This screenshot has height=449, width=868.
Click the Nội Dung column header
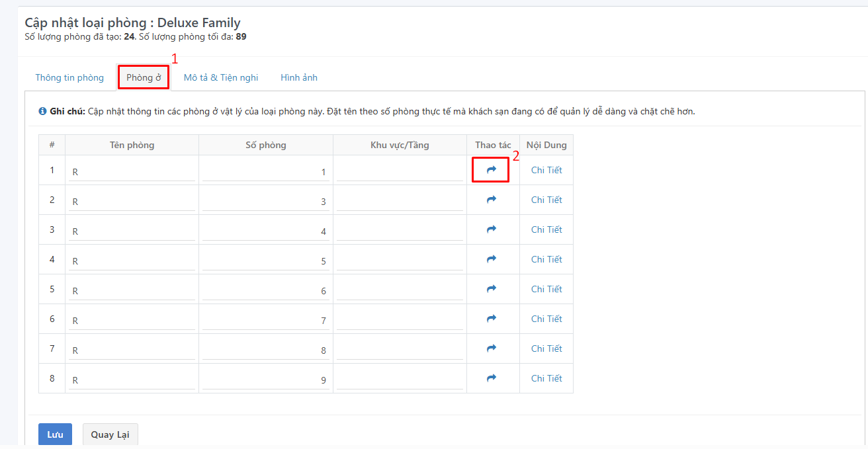546,145
